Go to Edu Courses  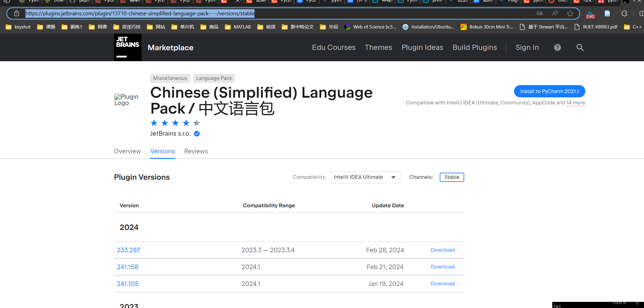(x=334, y=47)
